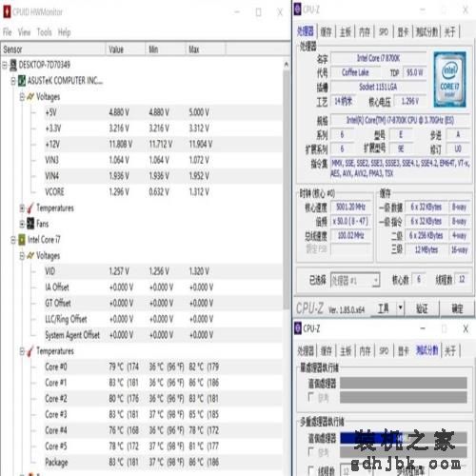Open the Tools button dropdown arrow in CPU-Z
476x476 pixels.
click(400, 307)
